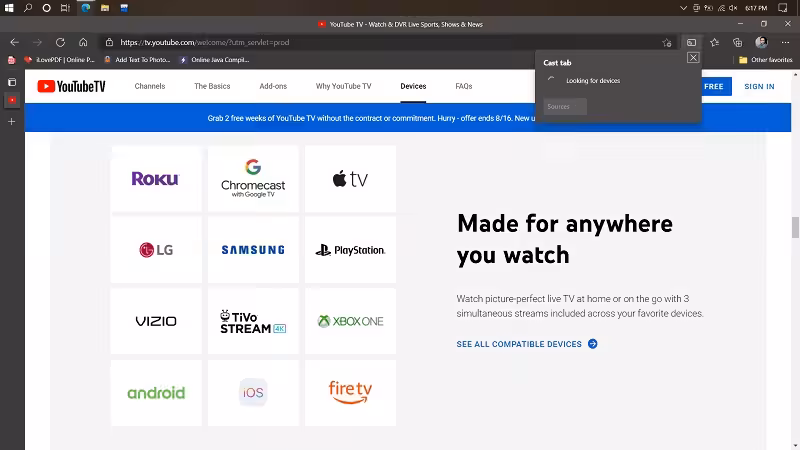Open Favorites list icon
The image size is (800, 450).
click(x=714, y=43)
